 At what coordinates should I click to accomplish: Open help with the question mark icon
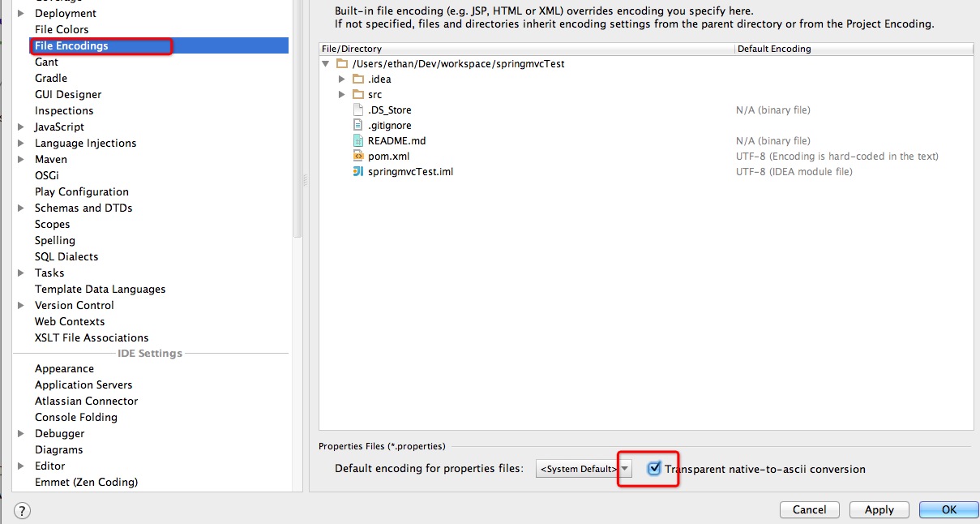click(x=22, y=510)
